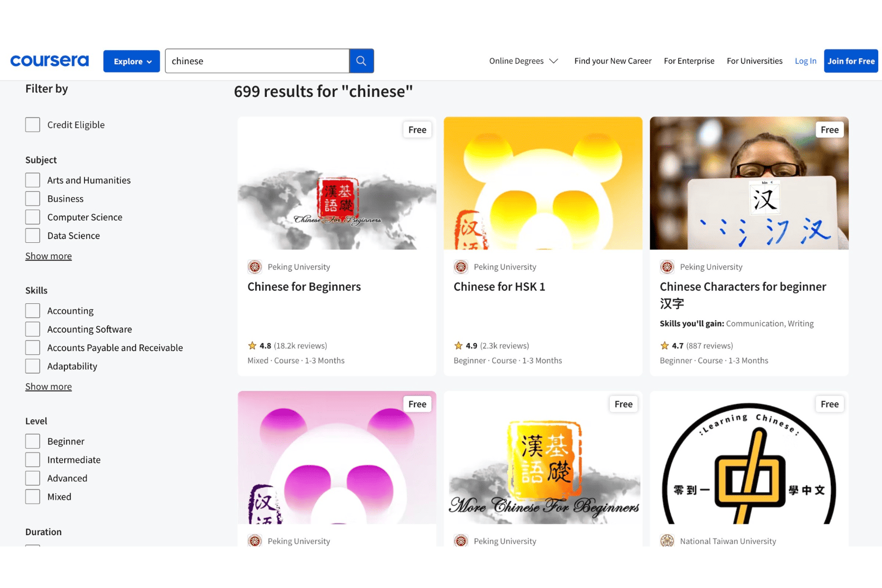Open the pink panda course thumbnail
Screen dimensions: 882x588
point(337,458)
